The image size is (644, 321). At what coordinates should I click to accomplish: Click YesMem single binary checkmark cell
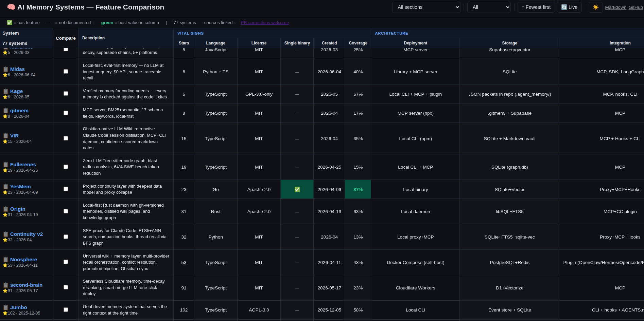pyautogui.click(x=297, y=189)
